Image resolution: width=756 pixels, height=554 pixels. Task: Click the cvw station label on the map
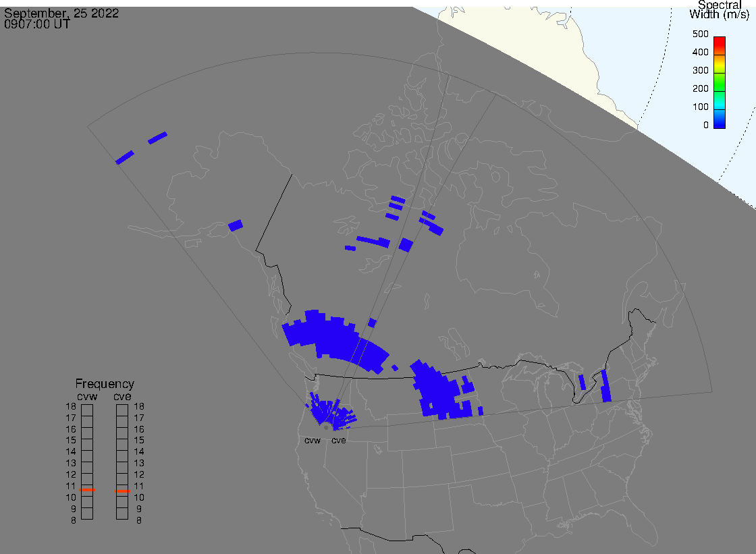coord(313,440)
